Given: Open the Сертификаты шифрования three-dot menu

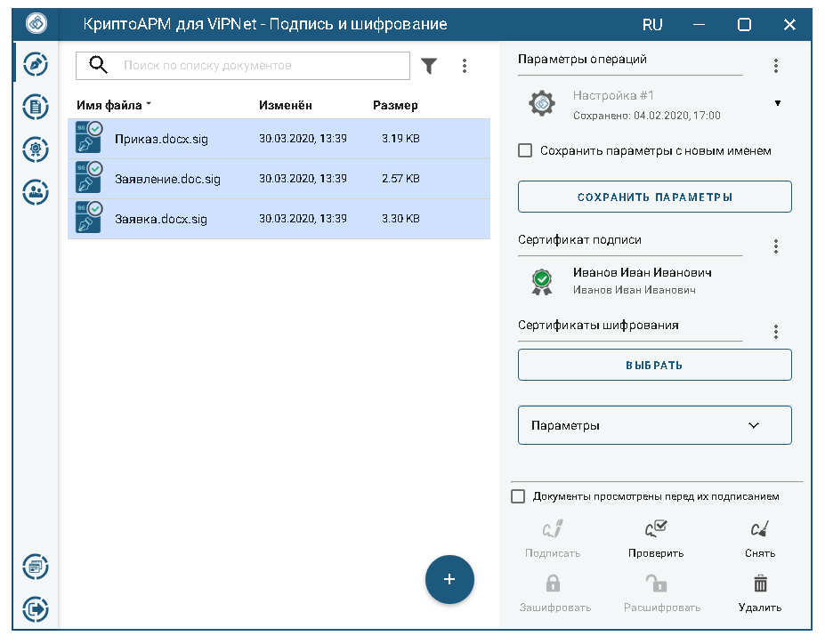Looking at the screenshot, I should (x=775, y=332).
